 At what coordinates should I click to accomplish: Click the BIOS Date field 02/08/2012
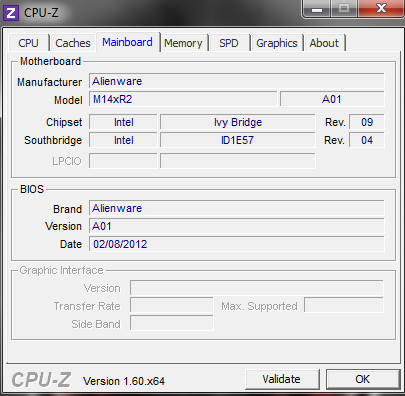pos(237,244)
